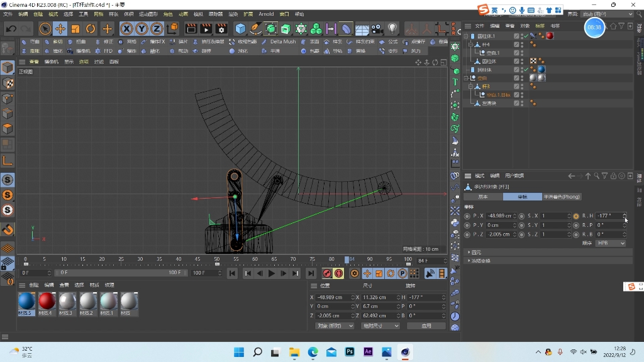The image size is (644, 362).
Task: Select the Move tool in the toolbar
Action: [x=59, y=30]
